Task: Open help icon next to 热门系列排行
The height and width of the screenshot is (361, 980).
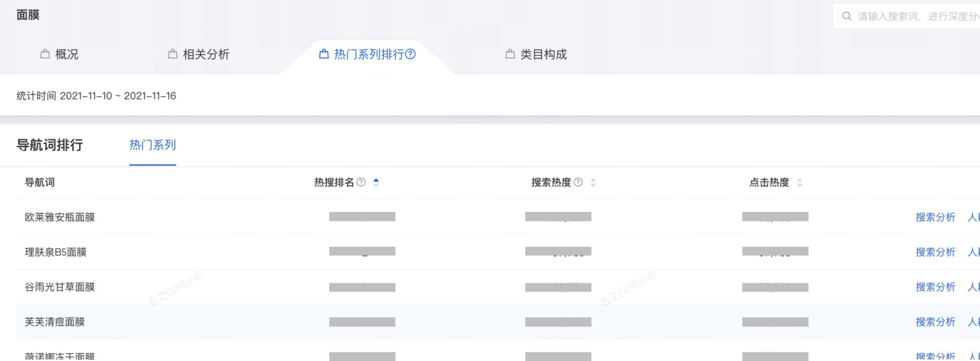Action: pyautogui.click(x=410, y=54)
